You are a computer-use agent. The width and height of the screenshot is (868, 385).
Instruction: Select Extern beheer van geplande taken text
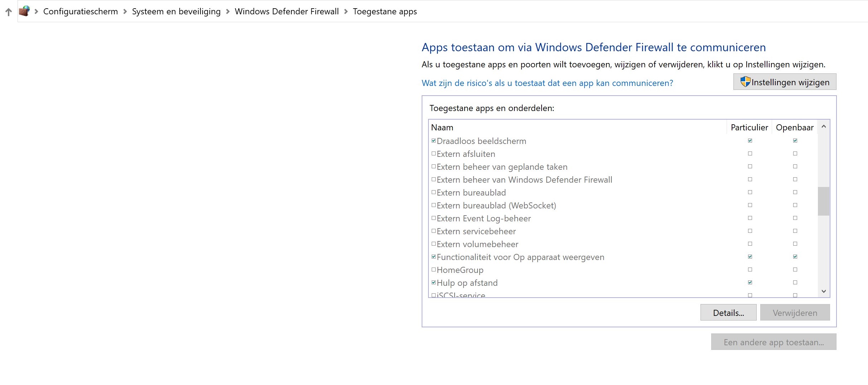(x=502, y=167)
